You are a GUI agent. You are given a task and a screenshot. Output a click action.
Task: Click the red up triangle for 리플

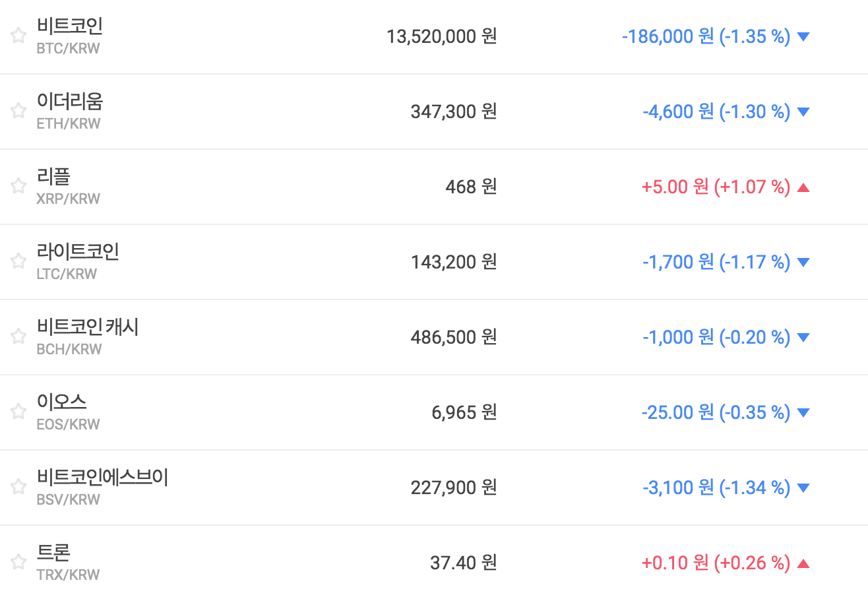[x=803, y=187]
